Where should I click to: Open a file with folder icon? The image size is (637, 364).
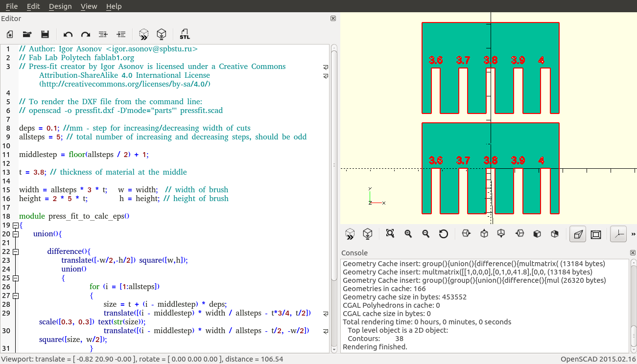[27, 34]
